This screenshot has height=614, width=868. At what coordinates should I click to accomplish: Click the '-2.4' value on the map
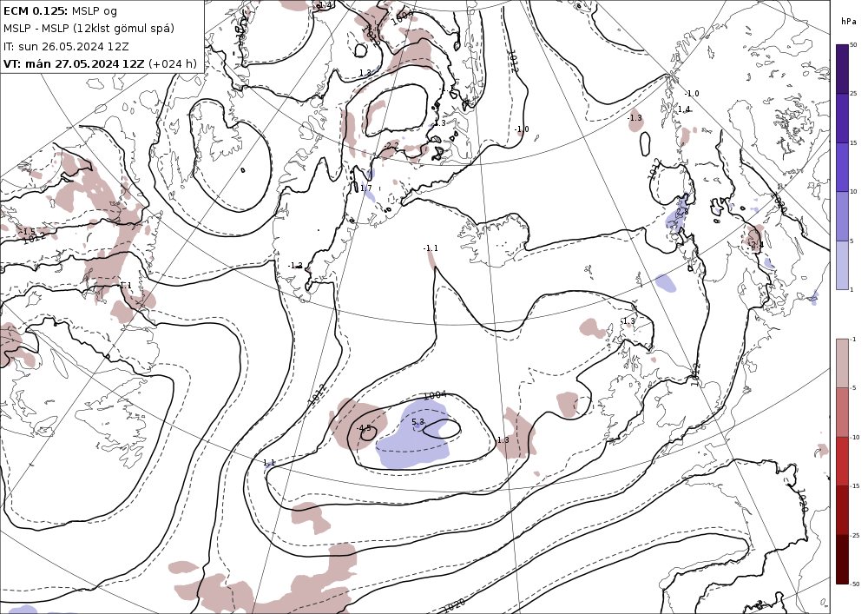pos(756,245)
